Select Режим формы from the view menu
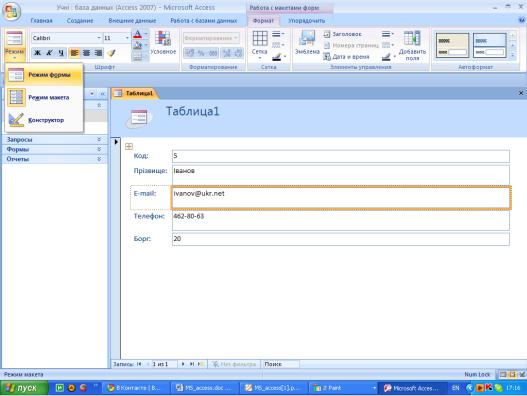 click(44, 75)
